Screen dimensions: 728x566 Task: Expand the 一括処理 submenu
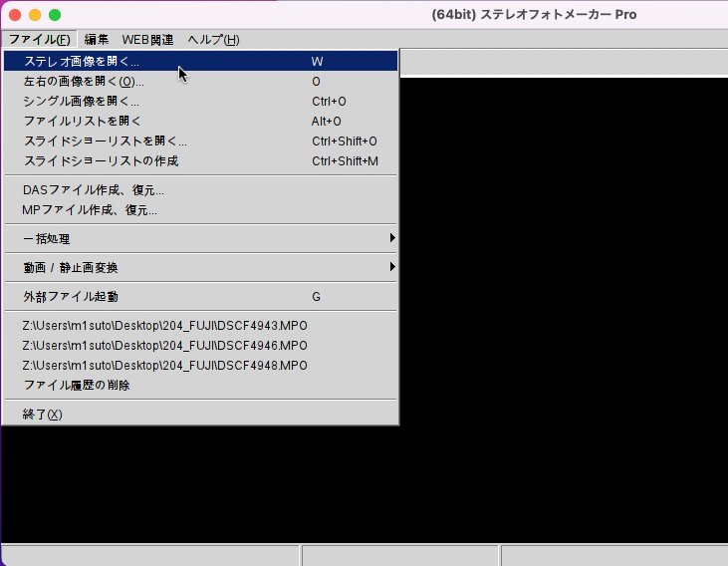(x=200, y=239)
